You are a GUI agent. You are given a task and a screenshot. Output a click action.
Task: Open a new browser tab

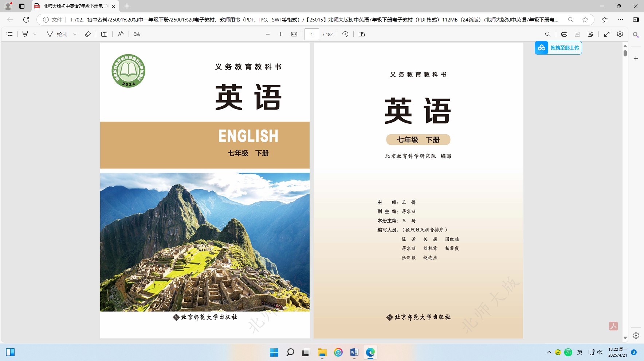point(127,6)
